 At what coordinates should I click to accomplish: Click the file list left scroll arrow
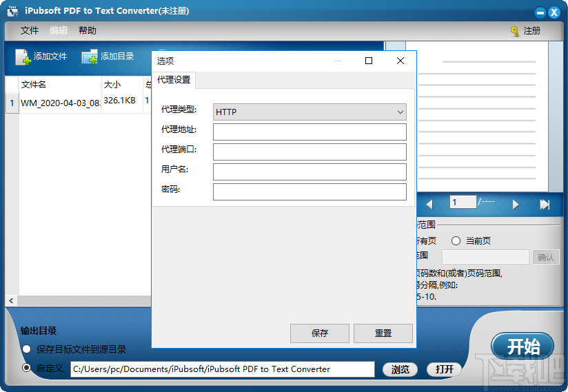click(12, 300)
